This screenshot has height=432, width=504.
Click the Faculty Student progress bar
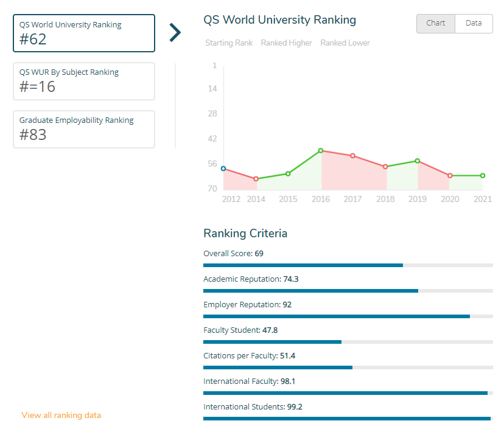(348, 342)
